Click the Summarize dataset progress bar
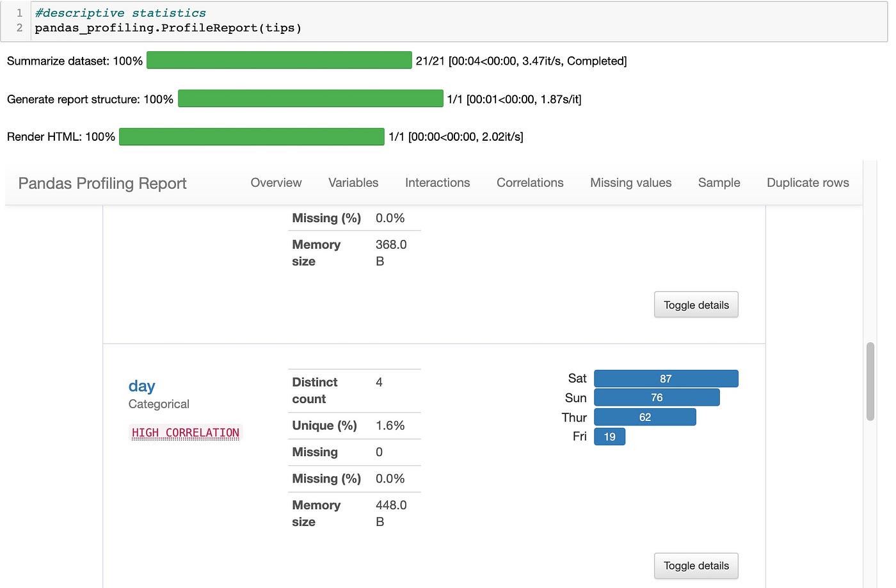This screenshot has height=588, width=896. pyautogui.click(x=278, y=60)
